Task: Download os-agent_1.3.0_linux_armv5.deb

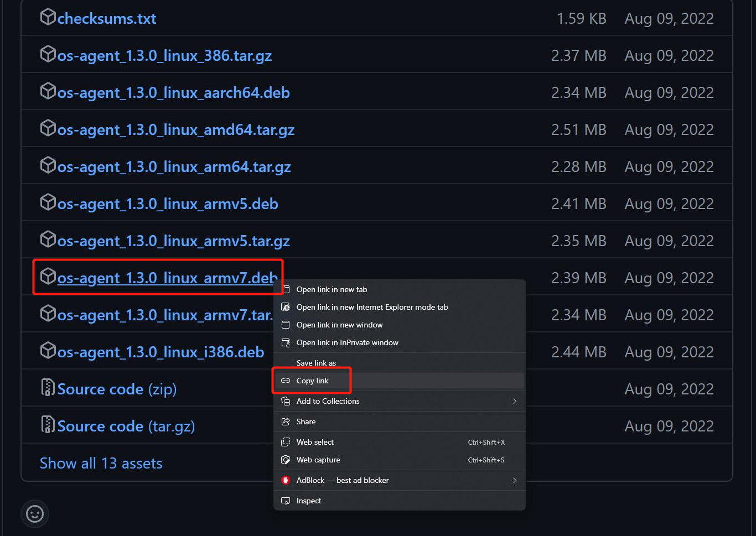Action: point(167,204)
